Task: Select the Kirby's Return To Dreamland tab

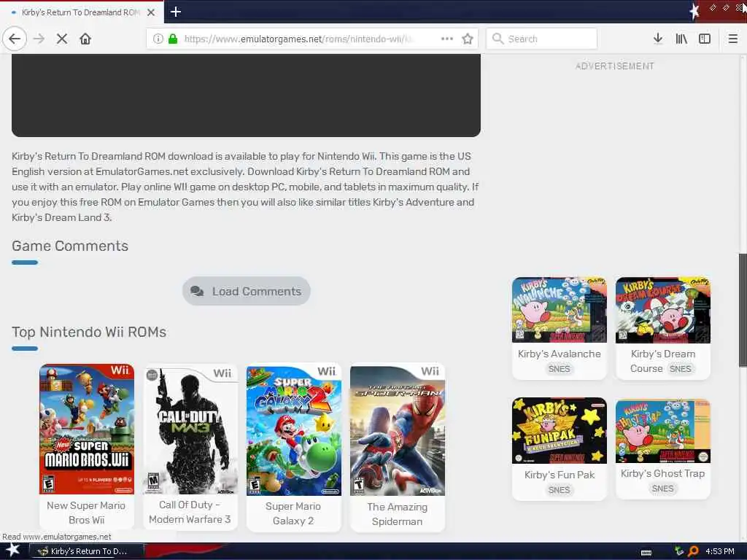Action: pyautogui.click(x=82, y=12)
